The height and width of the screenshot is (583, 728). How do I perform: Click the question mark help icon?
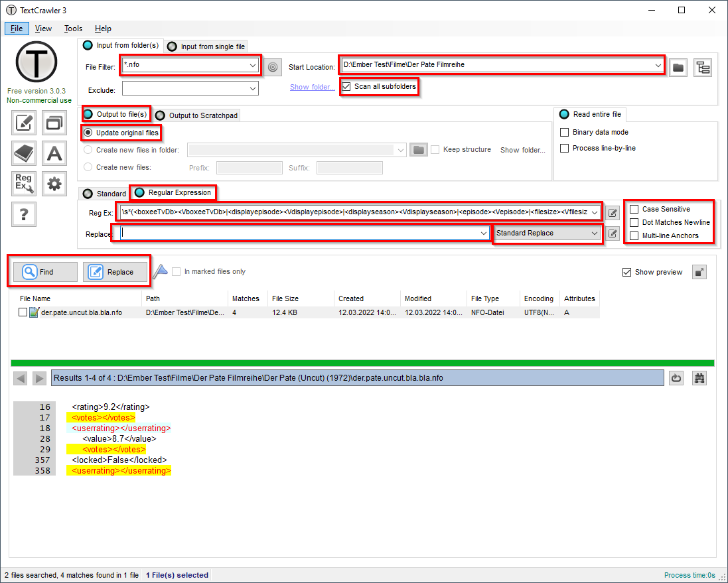pos(24,214)
